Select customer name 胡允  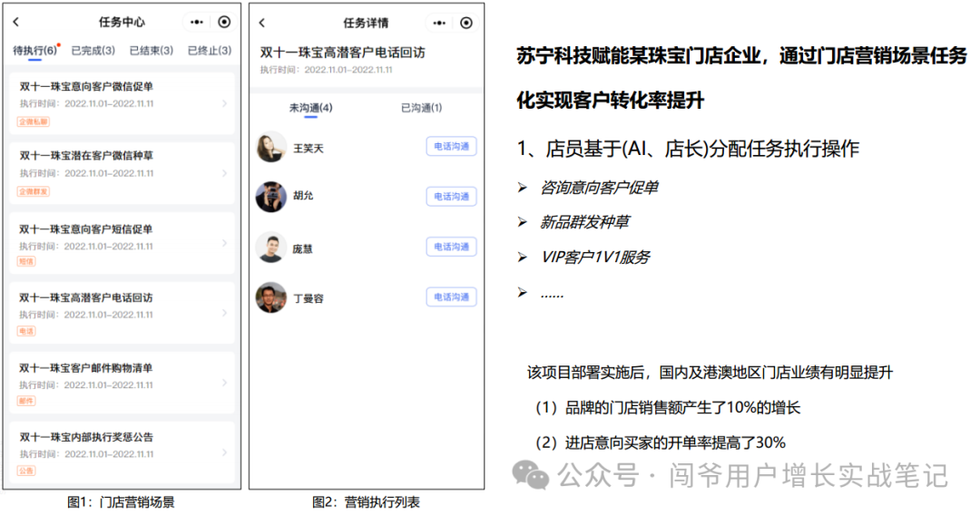[303, 196]
